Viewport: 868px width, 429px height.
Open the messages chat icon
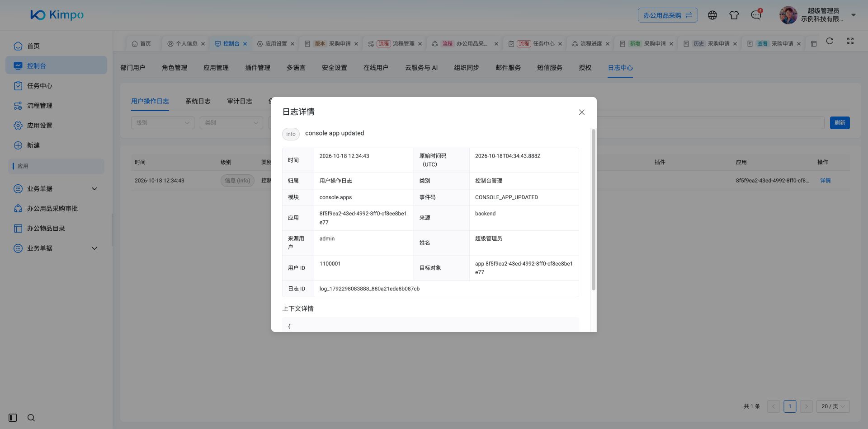point(756,15)
